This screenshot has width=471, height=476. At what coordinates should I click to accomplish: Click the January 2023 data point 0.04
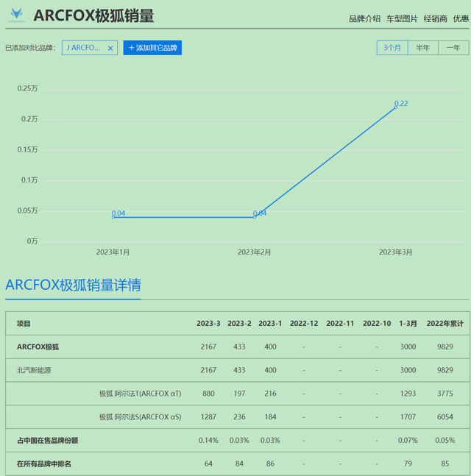[x=113, y=217]
